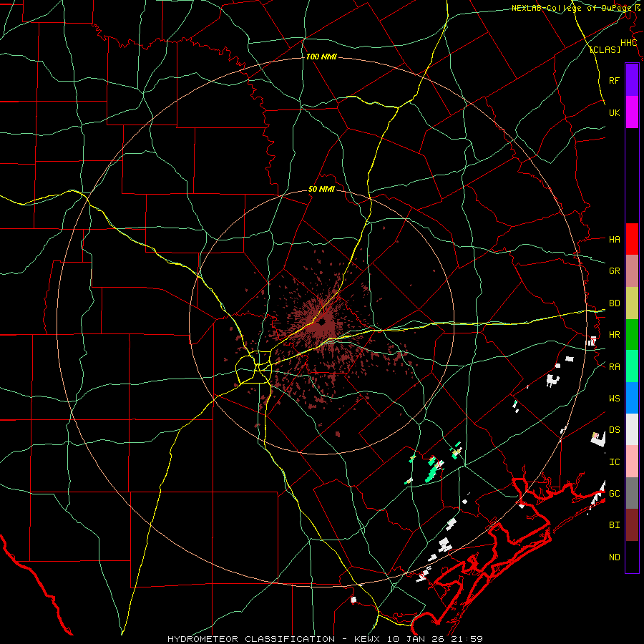Click the 100 NMI range ring label
The width and height of the screenshot is (644, 644).
coord(321,57)
